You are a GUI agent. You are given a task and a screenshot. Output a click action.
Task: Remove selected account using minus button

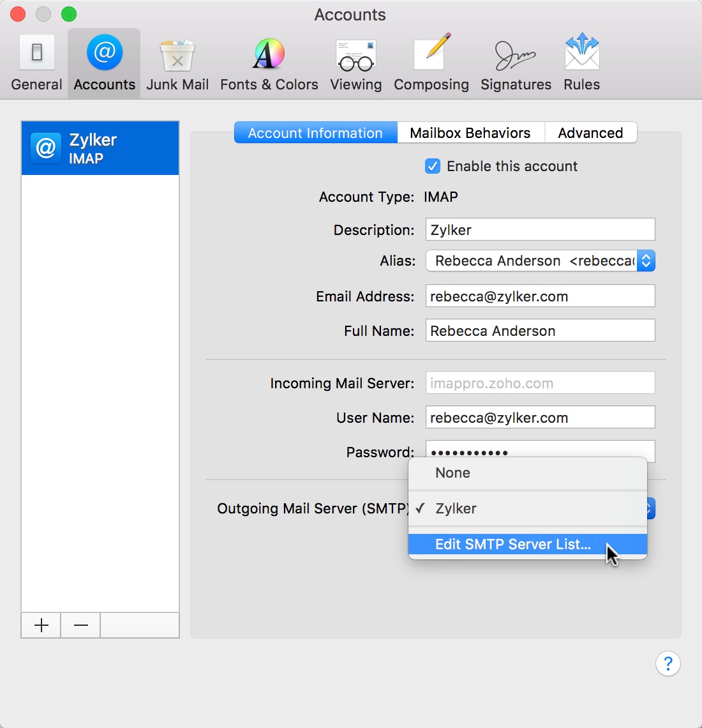point(80,625)
